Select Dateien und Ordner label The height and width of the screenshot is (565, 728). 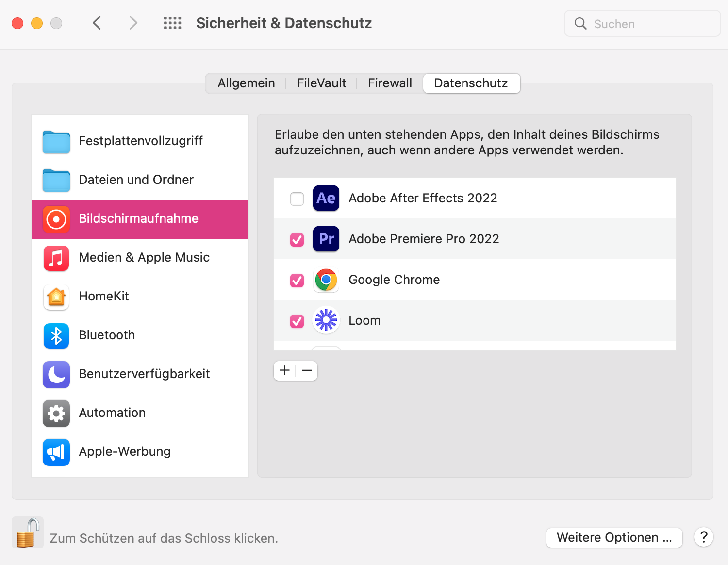pos(136,180)
